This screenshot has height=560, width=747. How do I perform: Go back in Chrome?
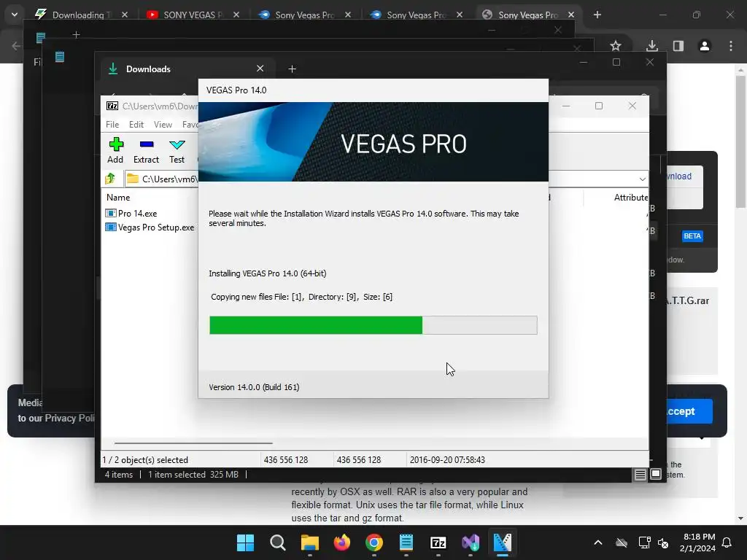(16, 46)
